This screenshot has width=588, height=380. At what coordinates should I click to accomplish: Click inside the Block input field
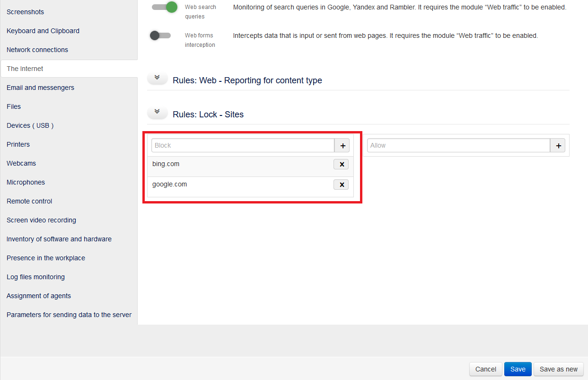tap(241, 145)
